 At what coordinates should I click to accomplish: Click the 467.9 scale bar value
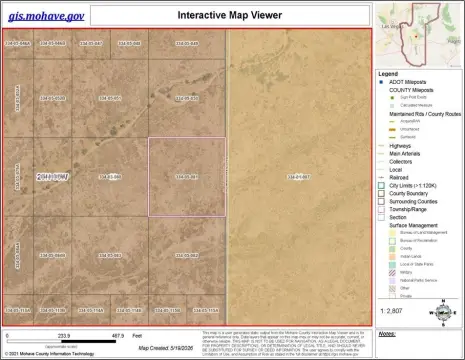[118, 336]
